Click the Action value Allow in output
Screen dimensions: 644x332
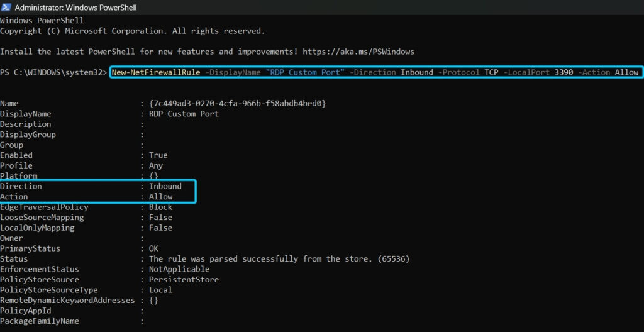point(160,197)
